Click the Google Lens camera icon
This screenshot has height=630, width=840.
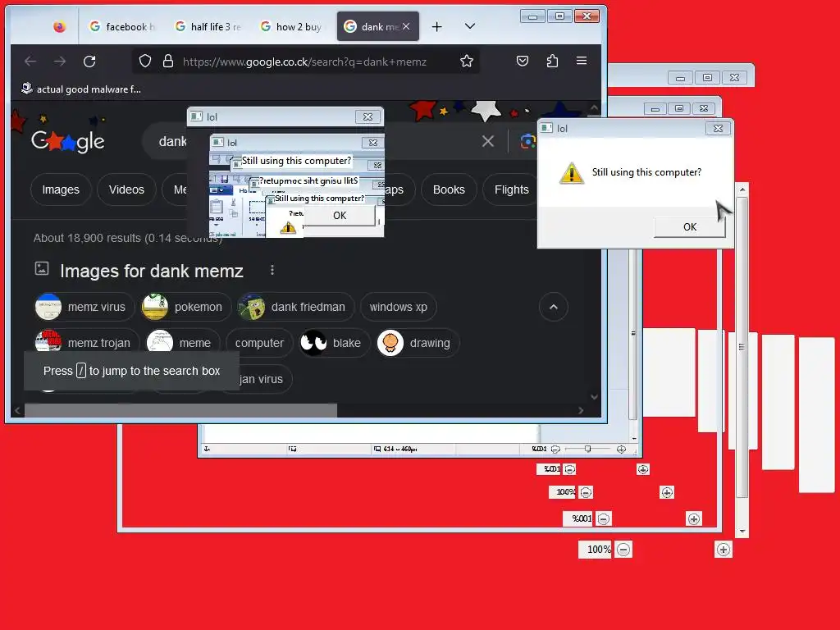point(527,141)
